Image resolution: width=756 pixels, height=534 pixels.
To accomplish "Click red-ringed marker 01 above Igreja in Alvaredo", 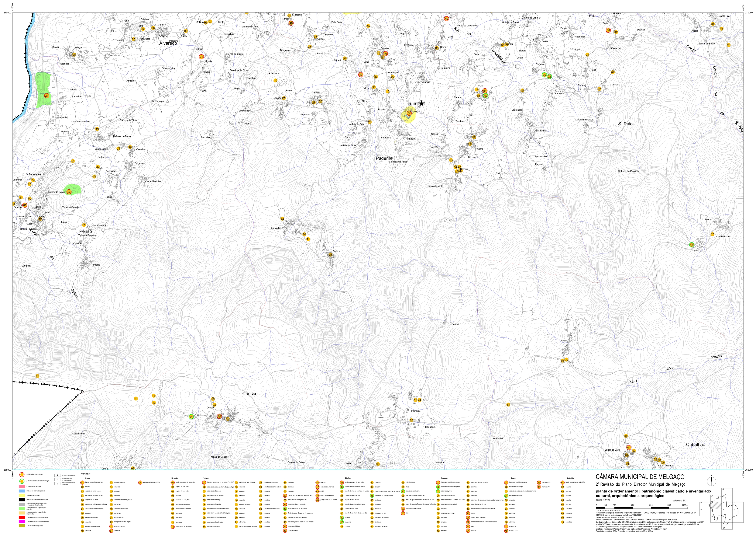I will click(201, 57).
